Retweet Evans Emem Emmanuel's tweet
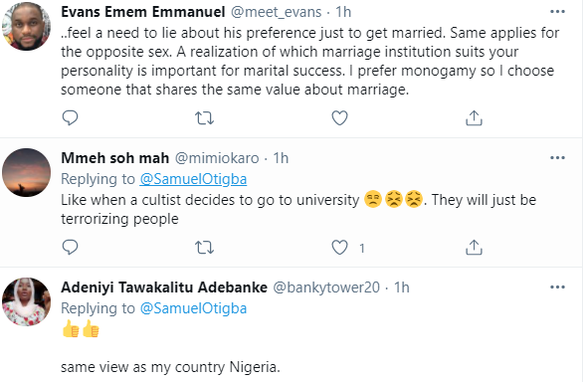Viewport: 588px width, 382px height. tap(204, 118)
